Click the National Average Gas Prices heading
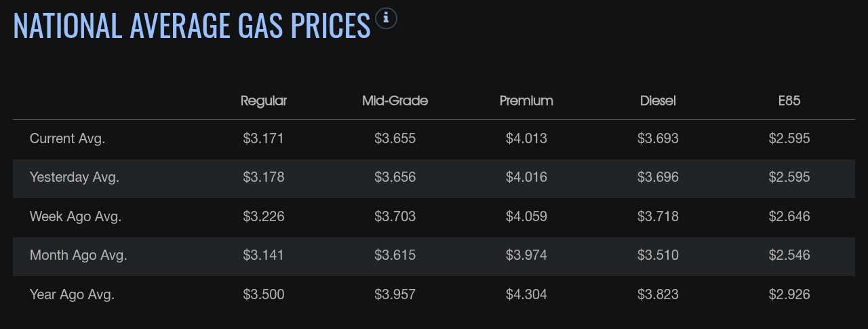The image size is (868, 329). (192, 26)
